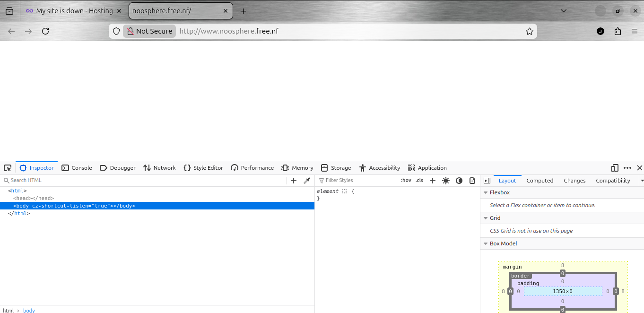The height and width of the screenshot is (313, 644).
Task: Click the add new style rule icon
Action: click(x=432, y=181)
